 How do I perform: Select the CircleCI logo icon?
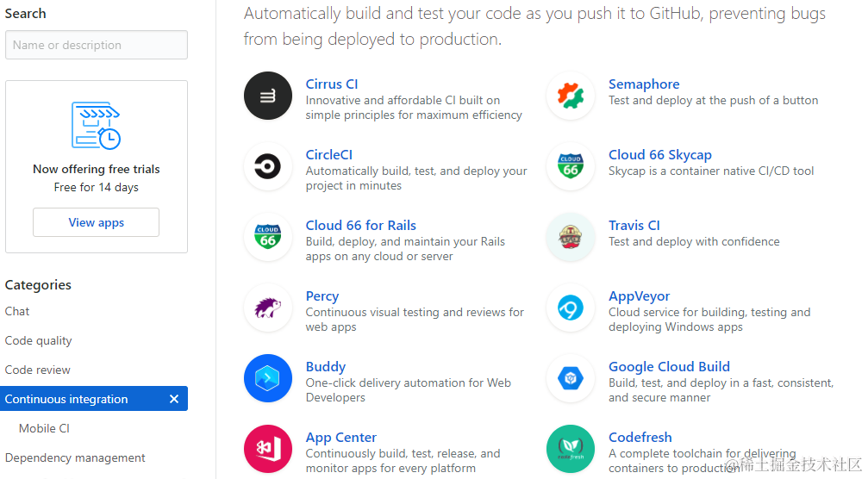[x=268, y=166]
